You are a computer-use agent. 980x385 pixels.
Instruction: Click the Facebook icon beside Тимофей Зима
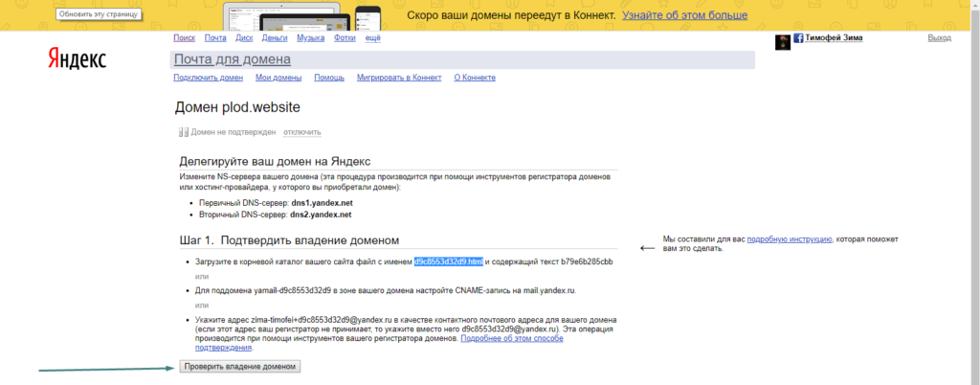pyautogui.click(x=798, y=38)
